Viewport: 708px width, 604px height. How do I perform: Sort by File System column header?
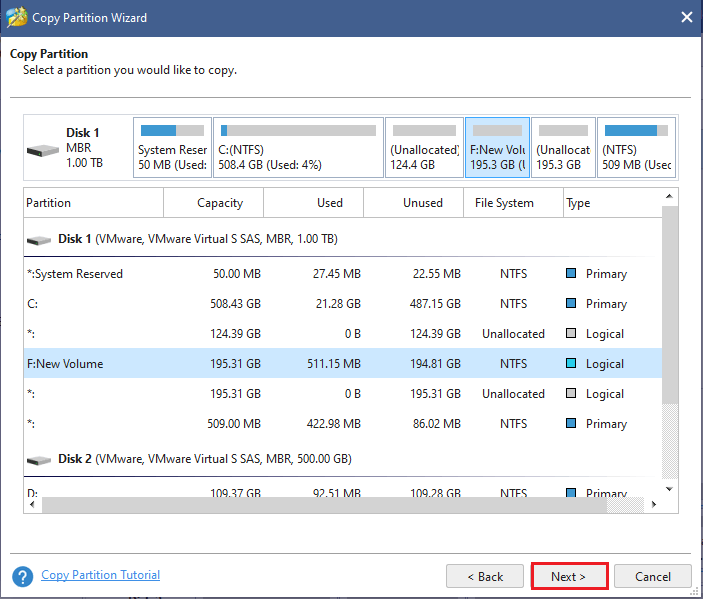pos(513,203)
